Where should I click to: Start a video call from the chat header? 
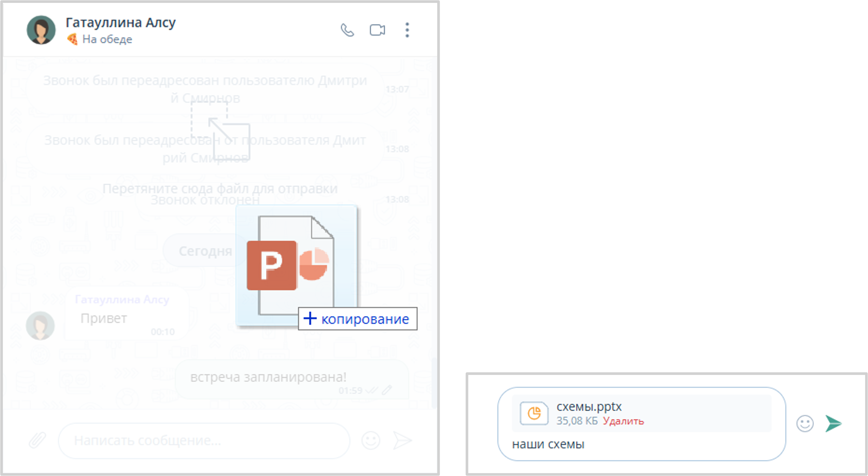[377, 30]
